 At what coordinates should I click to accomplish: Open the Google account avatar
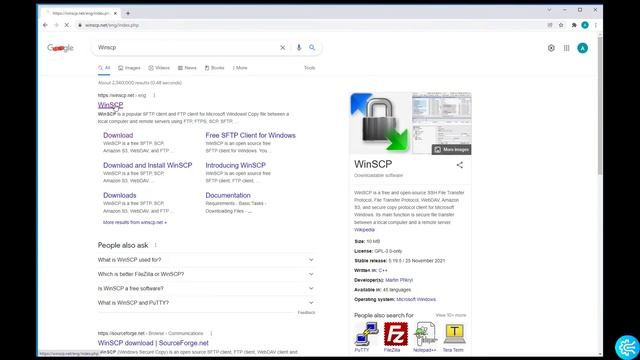(582, 48)
